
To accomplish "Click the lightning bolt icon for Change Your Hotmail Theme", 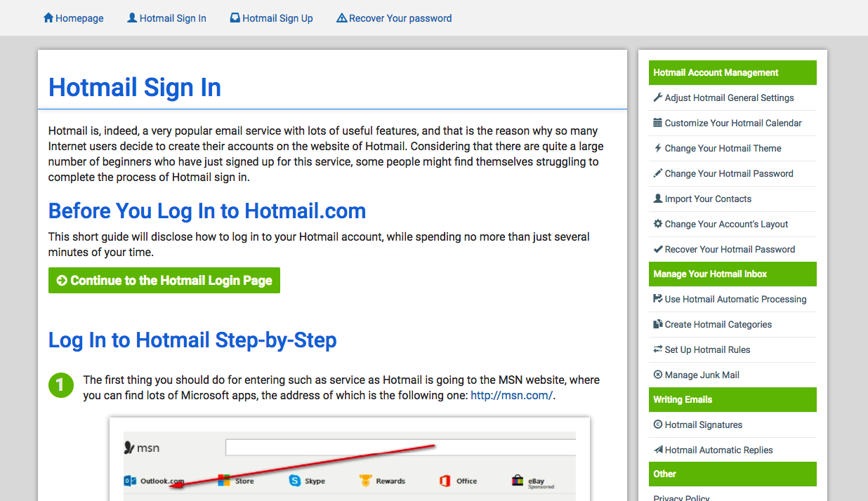I will tap(658, 148).
